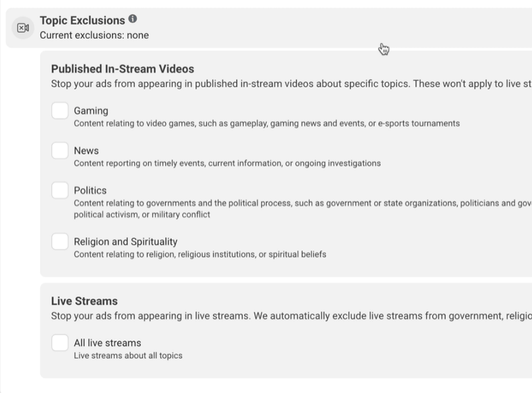Collapse the Topic Exclusions header row
532x393 pixels.
(x=269, y=28)
